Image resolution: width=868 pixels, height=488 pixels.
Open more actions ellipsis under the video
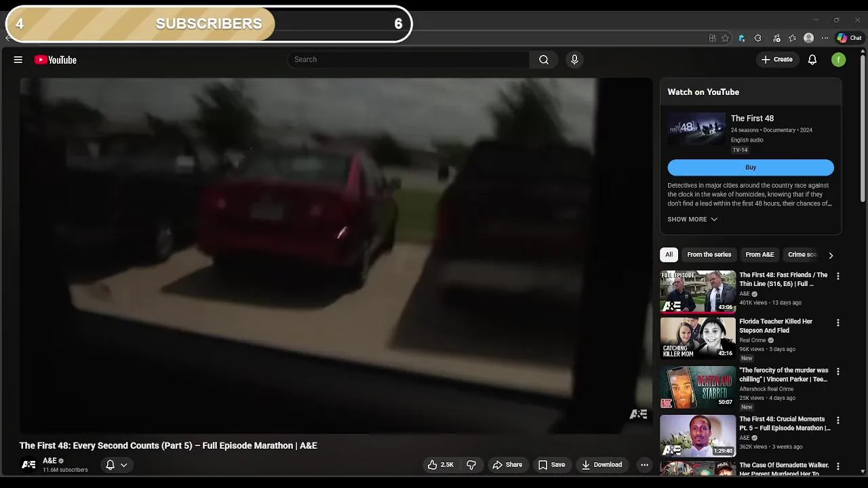click(644, 465)
